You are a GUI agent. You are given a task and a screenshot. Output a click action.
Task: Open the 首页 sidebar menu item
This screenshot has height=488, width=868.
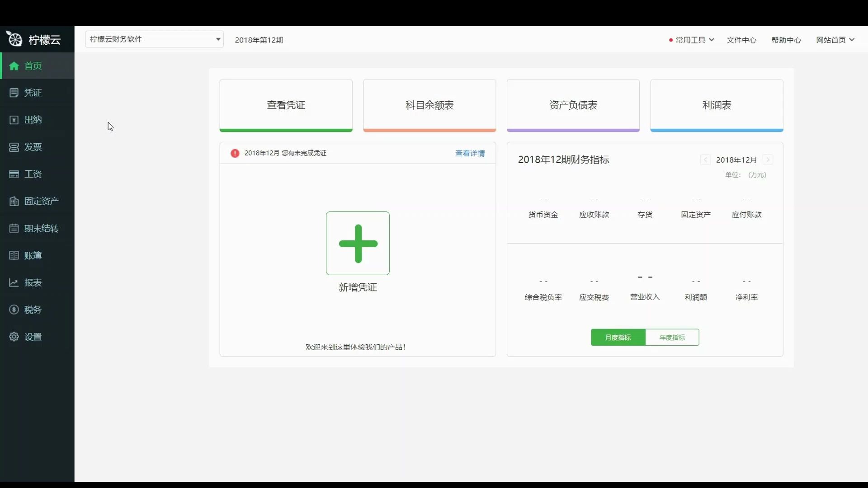click(x=37, y=66)
